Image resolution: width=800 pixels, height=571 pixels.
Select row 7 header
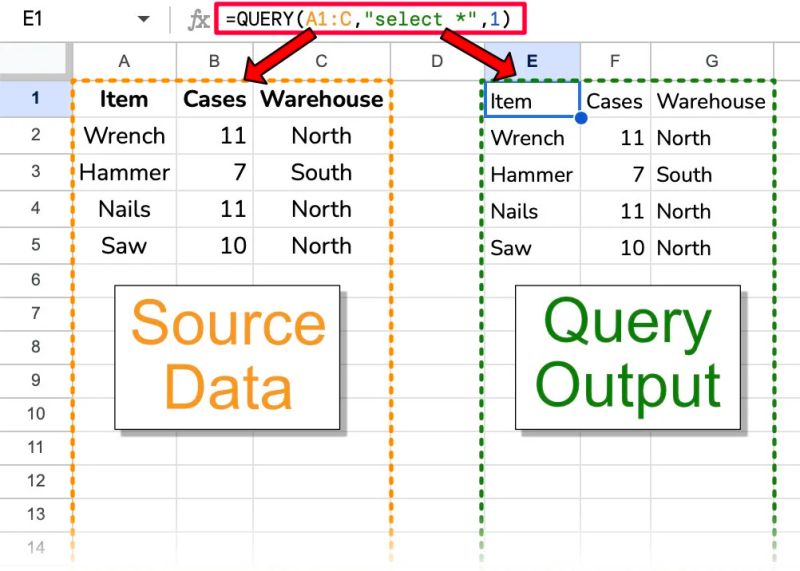(x=35, y=313)
